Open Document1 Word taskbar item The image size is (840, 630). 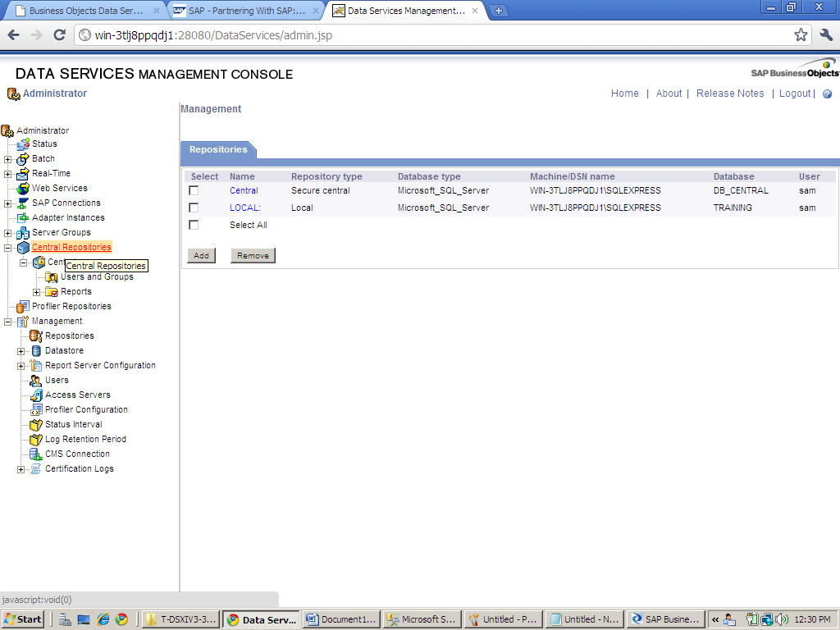point(341,619)
